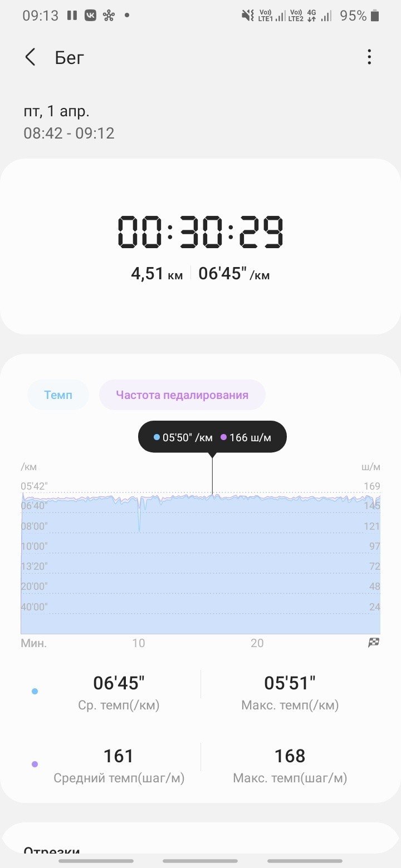401x868 pixels.
Task: Open the three-dot more options menu
Action: click(369, 57)
